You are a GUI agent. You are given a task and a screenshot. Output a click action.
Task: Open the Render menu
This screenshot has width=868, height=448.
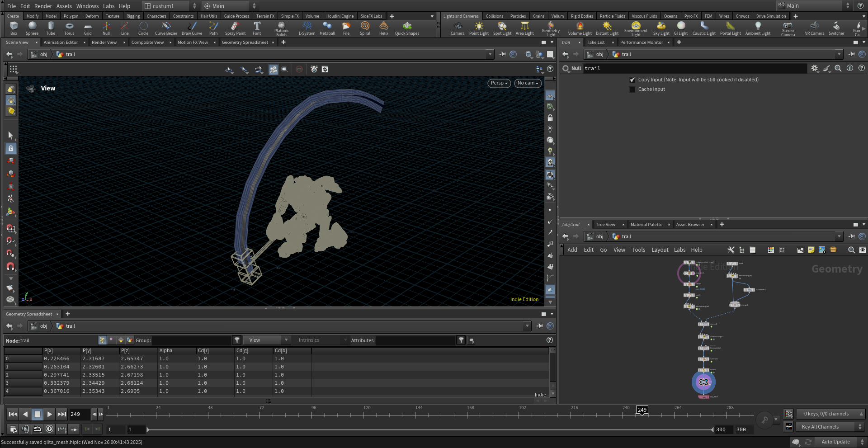[x=43, y=6]
